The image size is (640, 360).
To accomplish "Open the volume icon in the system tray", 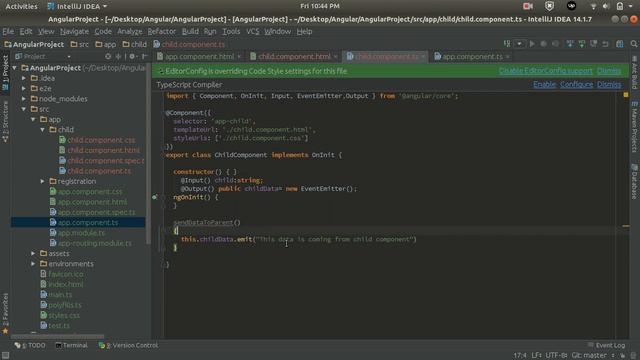I will [x=606, y=6].
